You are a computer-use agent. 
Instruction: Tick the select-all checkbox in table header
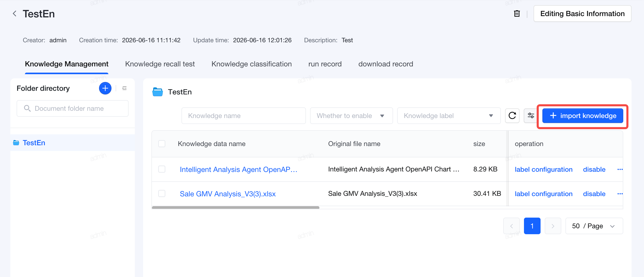162,144
